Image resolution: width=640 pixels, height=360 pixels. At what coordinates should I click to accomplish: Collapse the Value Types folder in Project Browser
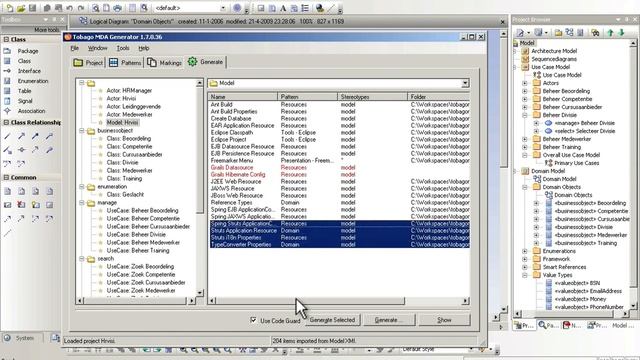[x=525, y=275]
